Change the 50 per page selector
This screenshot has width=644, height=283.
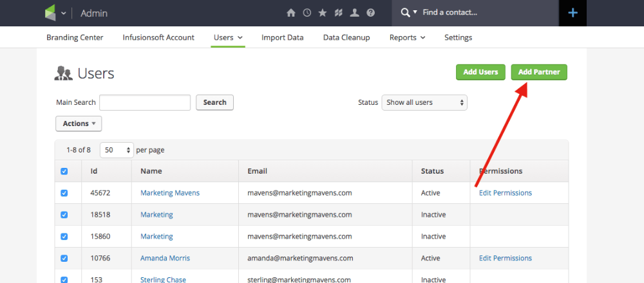coord(117,150)
